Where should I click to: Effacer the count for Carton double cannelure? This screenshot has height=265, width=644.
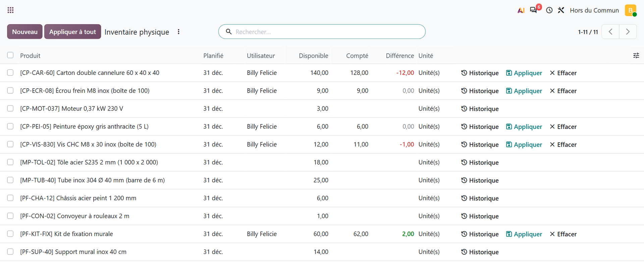[x=563, y=73]
